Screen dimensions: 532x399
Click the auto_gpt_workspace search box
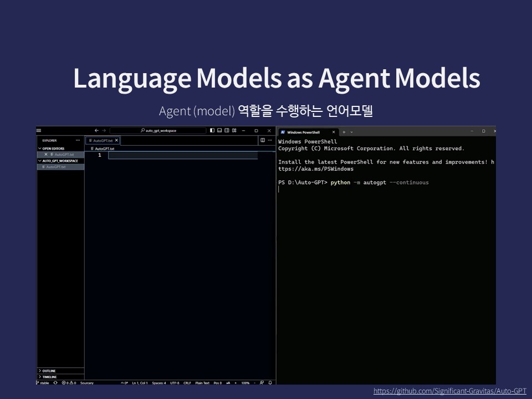pos(158,131)
